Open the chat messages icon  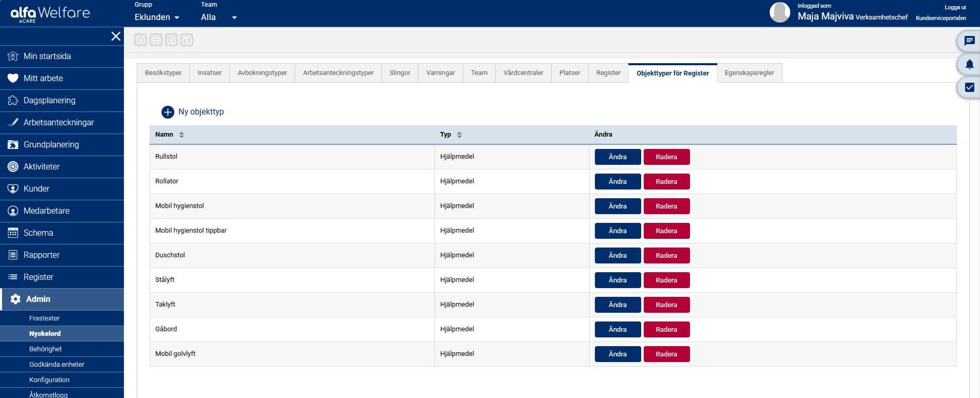tap(969, 41)
